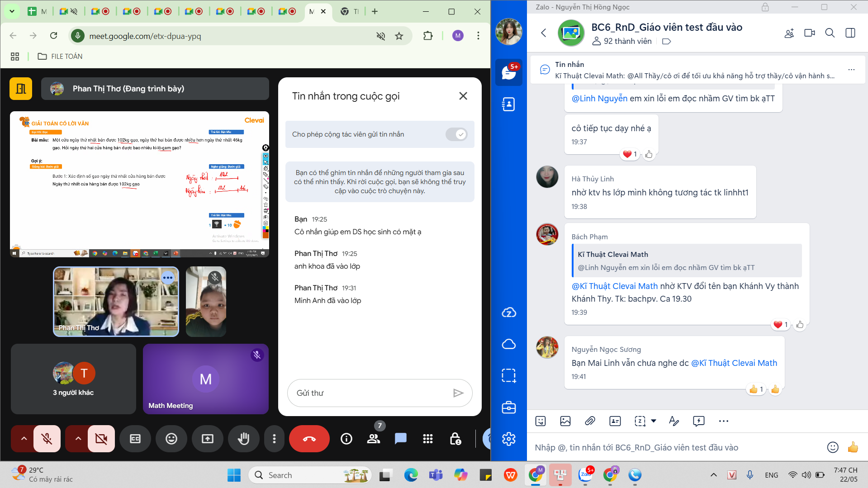Leave the call with red hang-up button

pyautogui.click(x=309, y=439)
